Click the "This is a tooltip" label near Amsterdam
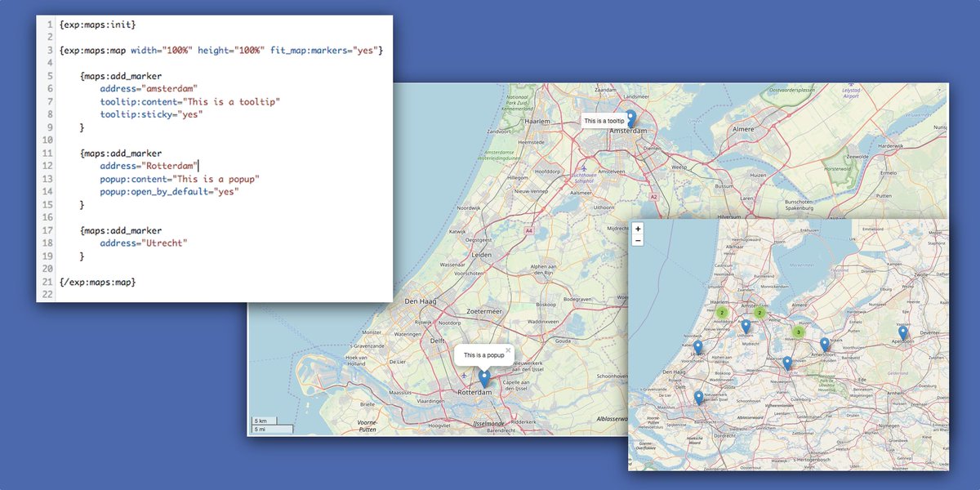The width and height of the screenshot is (980, 490). pos(604,121)
